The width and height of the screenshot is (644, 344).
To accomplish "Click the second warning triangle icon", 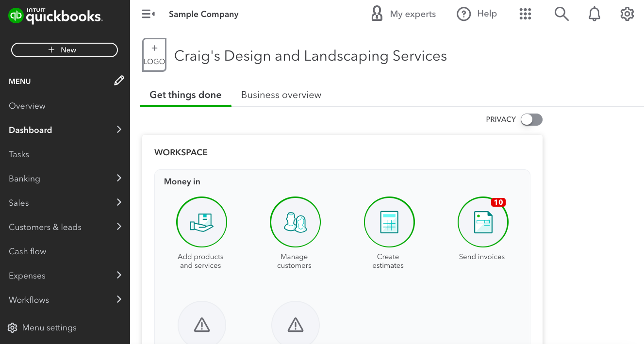I will coord(296,324).
